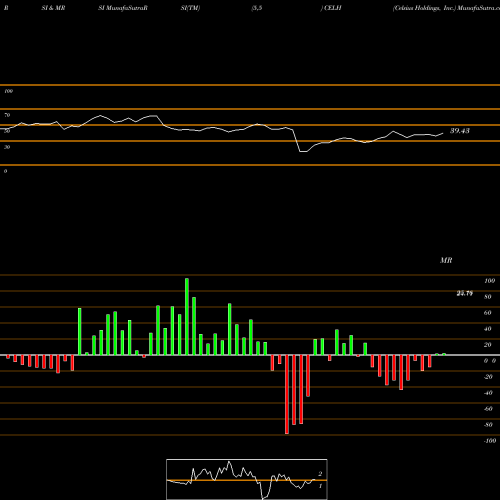Click the longest red MR histogram bar
The image size is (500, 500).
[x=287, y=394]
